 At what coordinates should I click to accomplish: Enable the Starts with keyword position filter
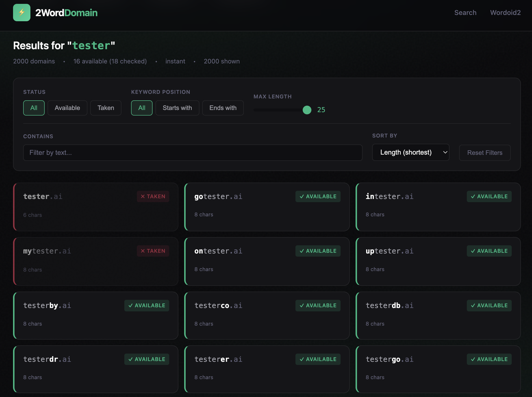click(177, 108)
